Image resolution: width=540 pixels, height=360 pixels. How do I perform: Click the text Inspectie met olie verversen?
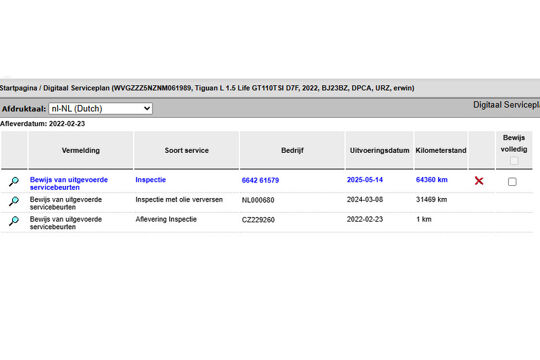tap(179, 199)
